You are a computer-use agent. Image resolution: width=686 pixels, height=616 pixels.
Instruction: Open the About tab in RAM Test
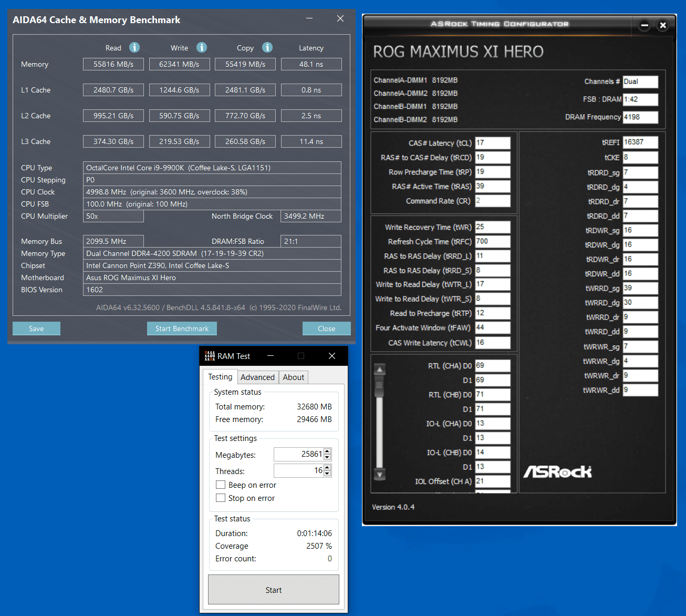293,377
